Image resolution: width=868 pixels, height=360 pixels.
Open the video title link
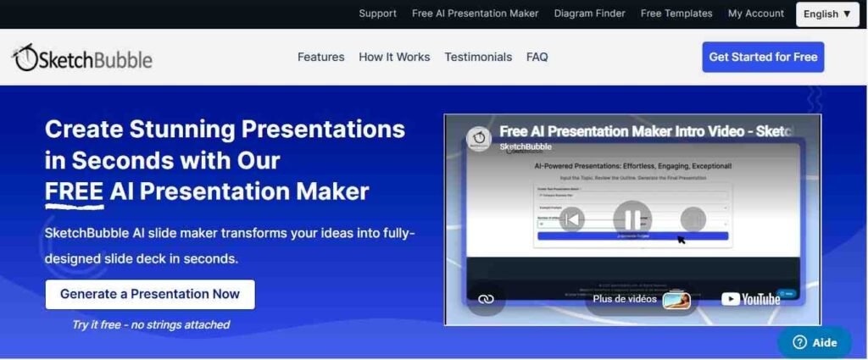point(645,131)
